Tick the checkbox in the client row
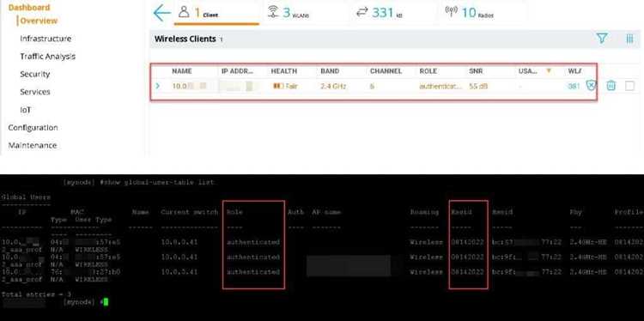 629,86
